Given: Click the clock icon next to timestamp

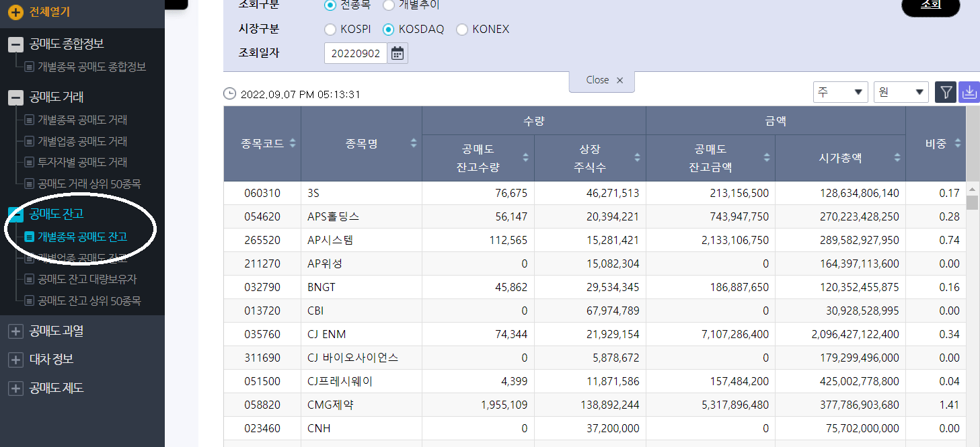Looking at the screenshot, I should (230, 94).
